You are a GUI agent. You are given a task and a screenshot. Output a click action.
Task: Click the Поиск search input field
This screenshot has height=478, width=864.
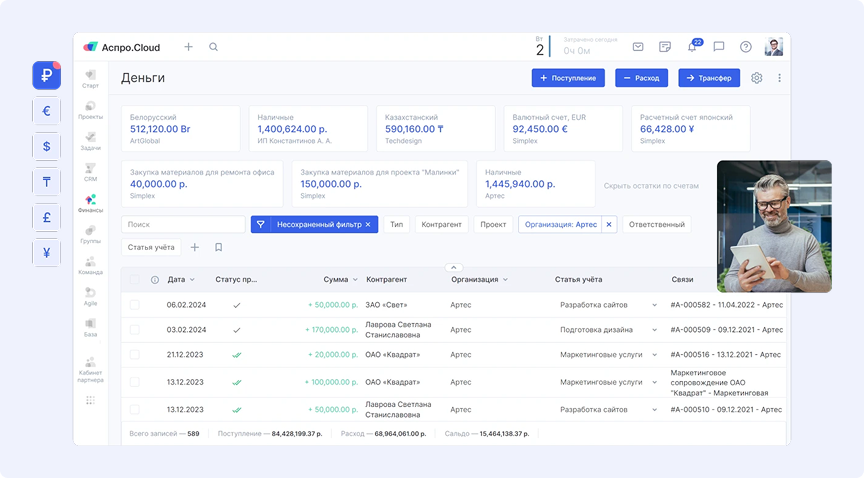(183, 225)
